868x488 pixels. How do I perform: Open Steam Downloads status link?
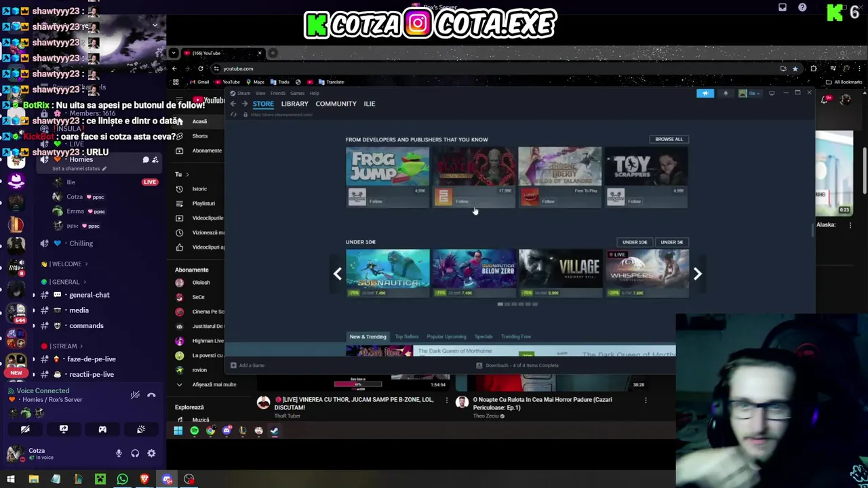coord(517,365)
